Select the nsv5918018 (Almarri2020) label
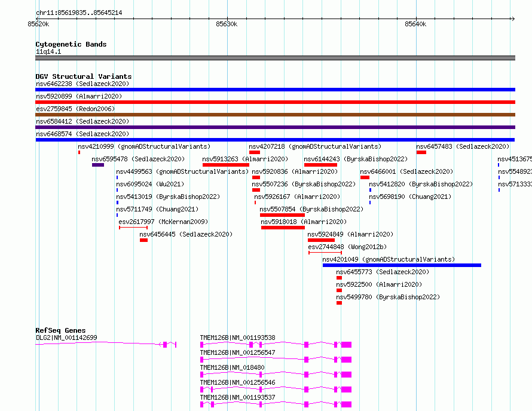This screenshot has width=532, height=411. point(304,222)
